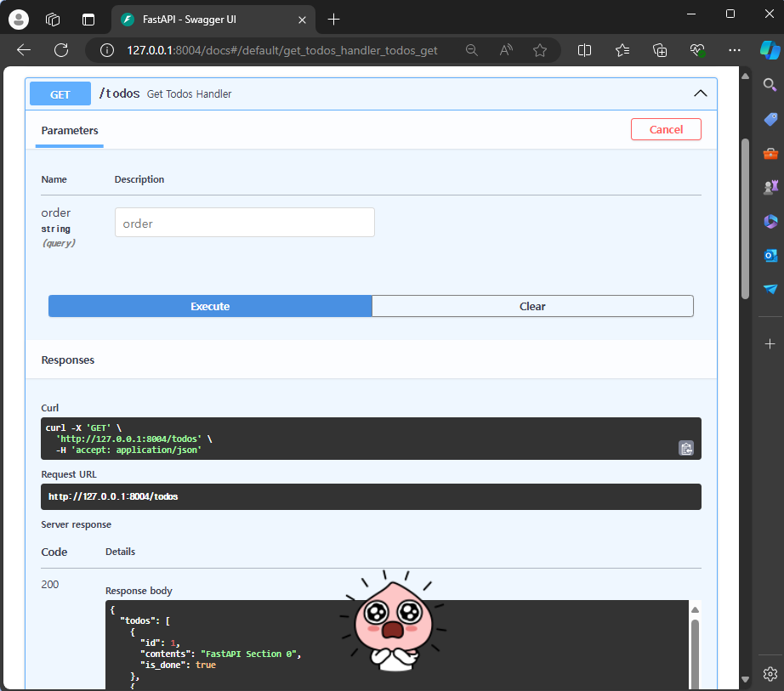Reload the current page
The width and height of the screenshot is (784, 691).
(61, 50)
